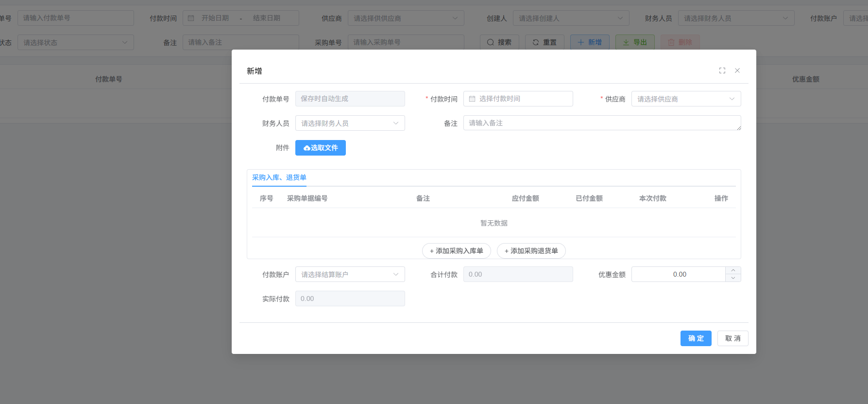
Task: Click the 备注 column header in dialog table
Action: (423, 198)
